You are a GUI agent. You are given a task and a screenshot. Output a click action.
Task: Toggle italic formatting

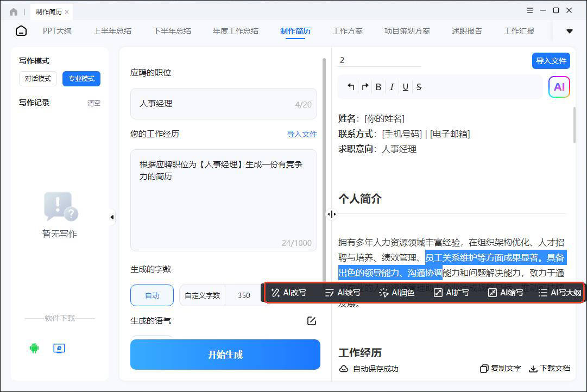click(392, 87)
